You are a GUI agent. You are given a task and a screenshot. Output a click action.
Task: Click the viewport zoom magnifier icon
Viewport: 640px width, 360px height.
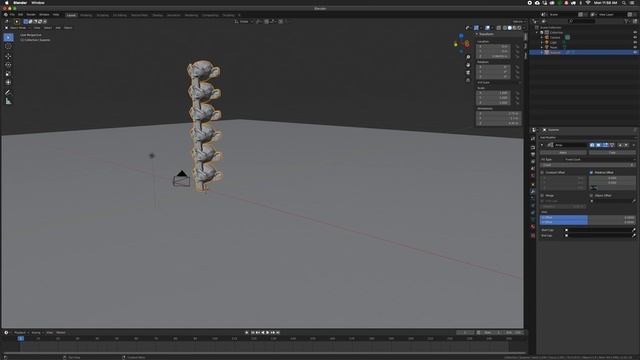(468, 57)
